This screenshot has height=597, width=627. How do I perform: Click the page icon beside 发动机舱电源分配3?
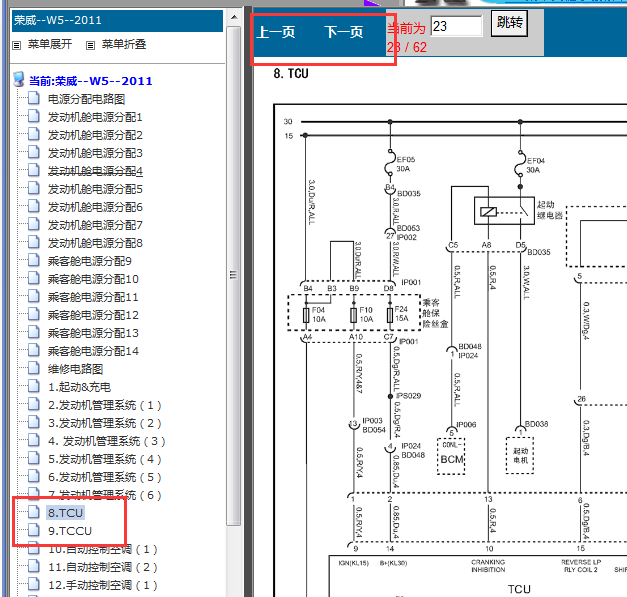tap(34, 152)
